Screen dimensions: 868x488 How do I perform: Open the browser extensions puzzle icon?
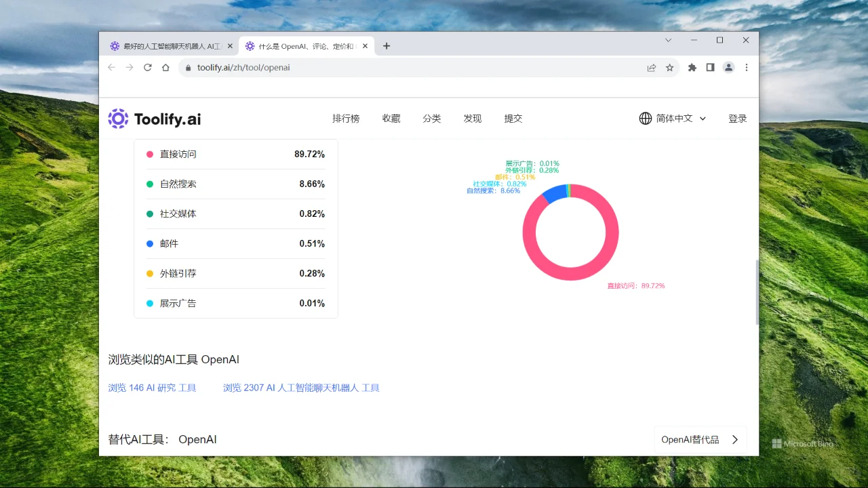pos(692,67)
